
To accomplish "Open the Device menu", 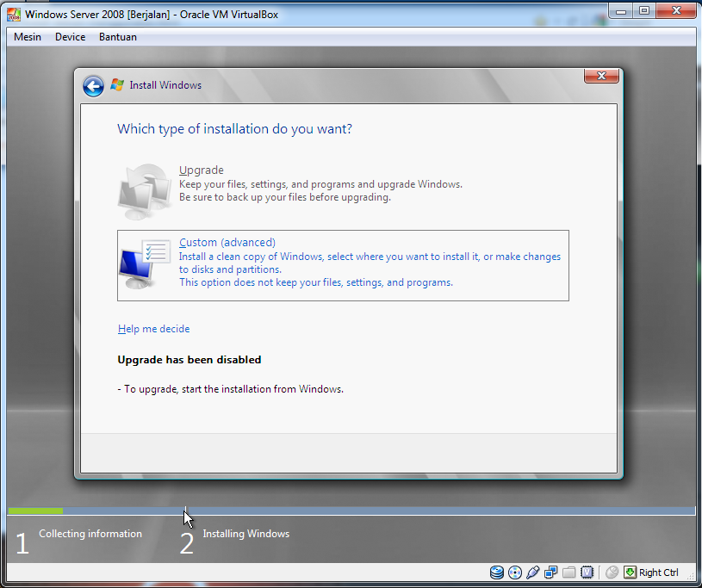I will pyautogui.click(x=70, y=37).
